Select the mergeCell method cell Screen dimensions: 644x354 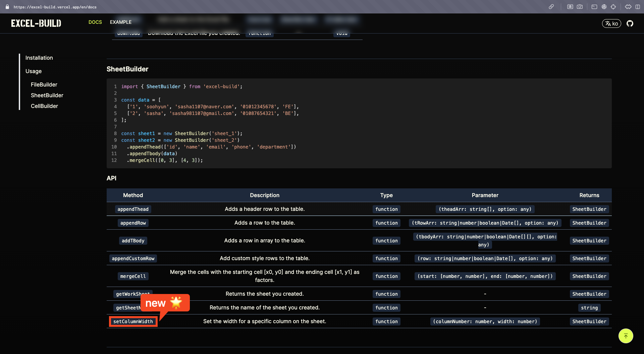point(133,276)
